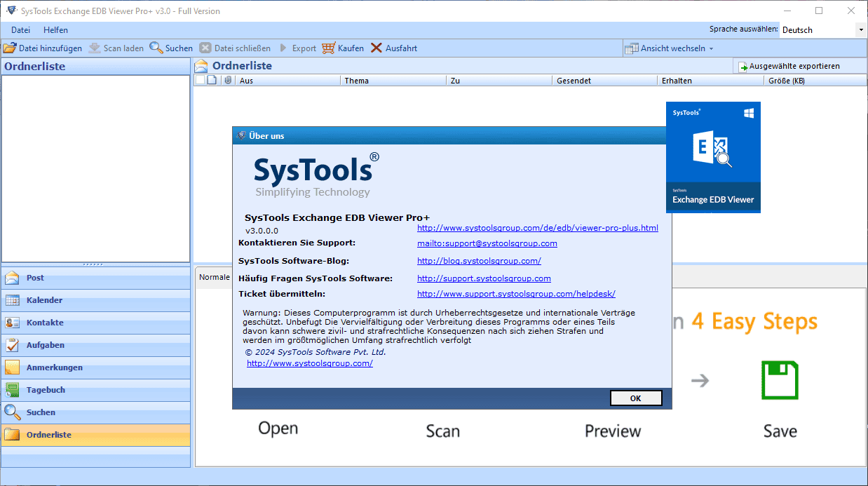Sort by the Gesendet column header
868x486 pixels.
[x=605, y=81]
